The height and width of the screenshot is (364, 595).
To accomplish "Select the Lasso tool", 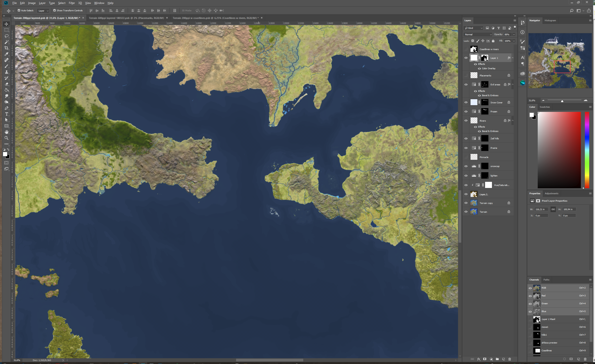I will pyautogui.click(x=7, y=36).
